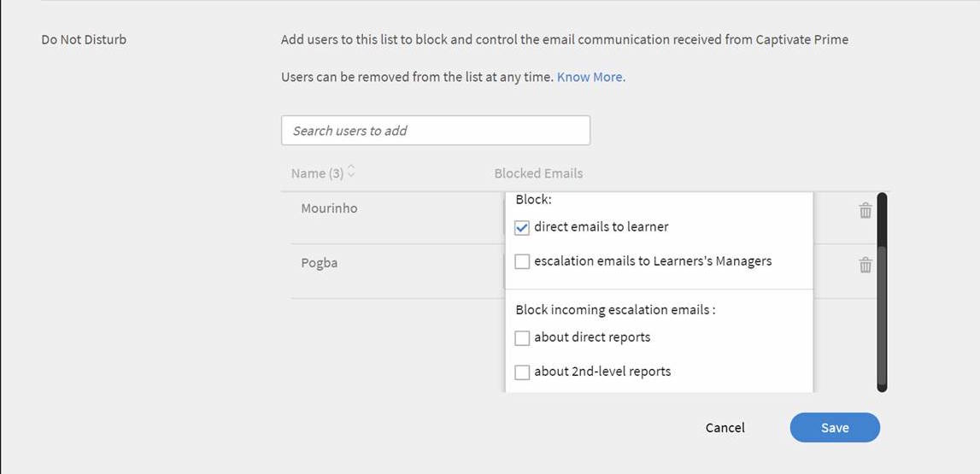Uncheck direct emails to learner
980x474 pixels.
(x=522, y=228)
